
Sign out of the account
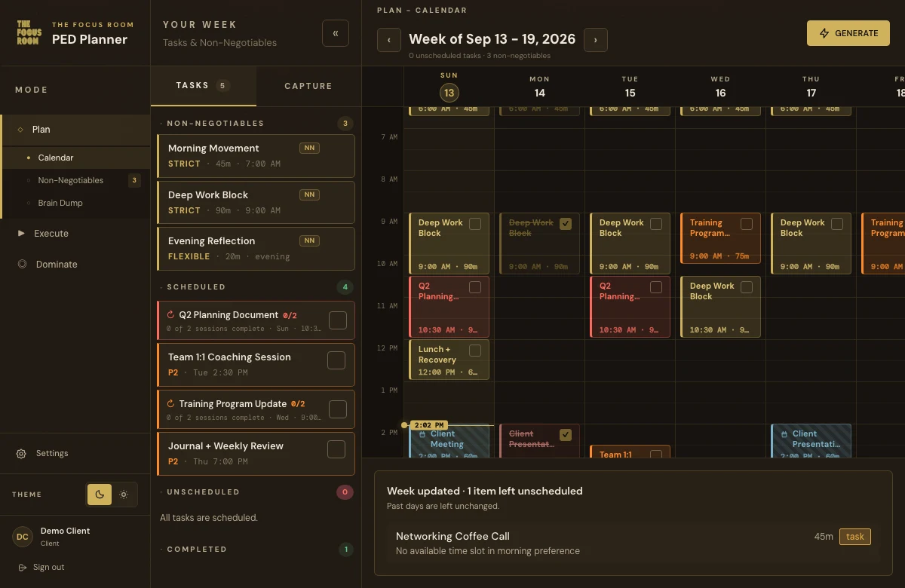click(42, 567)
